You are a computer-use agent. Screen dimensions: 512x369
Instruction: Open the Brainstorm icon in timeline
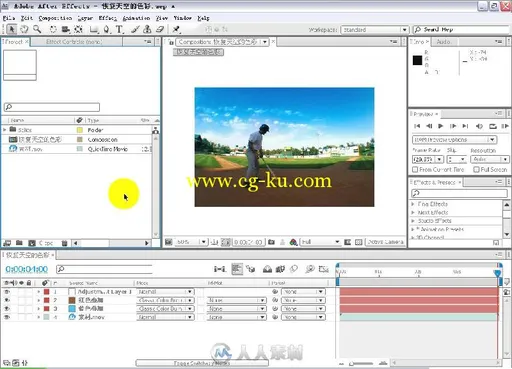click(x=310, y=269)
